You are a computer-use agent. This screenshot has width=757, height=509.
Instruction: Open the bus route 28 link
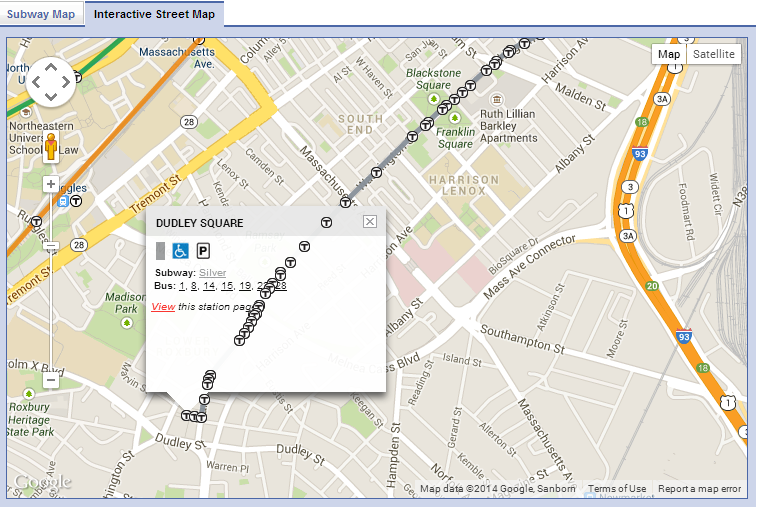tap(281, 286)
